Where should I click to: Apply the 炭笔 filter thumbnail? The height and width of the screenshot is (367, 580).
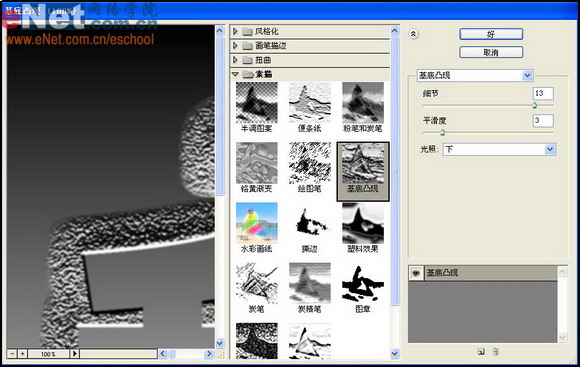(x=256, y=283)
